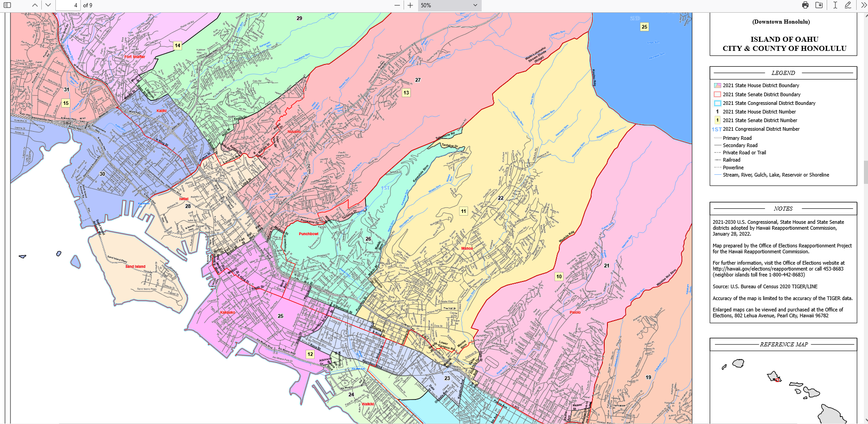The width and height of the screenshot is (868, 424).
Task: Go to the next page
Action: [x=48, y=5]
